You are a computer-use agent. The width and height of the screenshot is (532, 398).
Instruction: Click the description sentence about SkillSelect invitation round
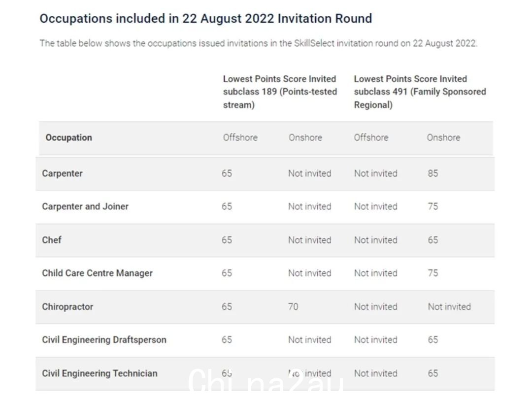point(259,43)
